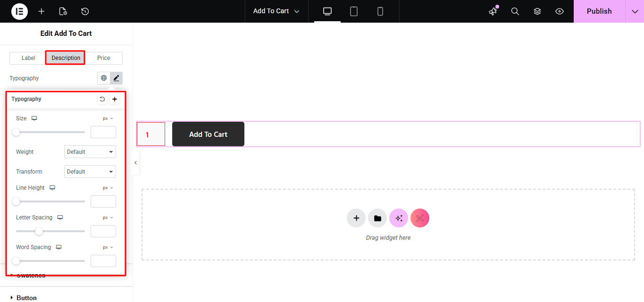Reset typography with the undo icon
Viewport: 644px width, 302px height.
click(102, 99)
